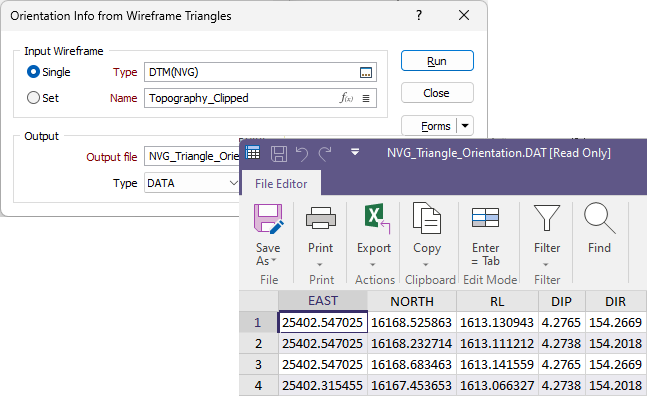Click the Copy clipboard icon
The image size is (647, 396).
click(x=427, y=218)
